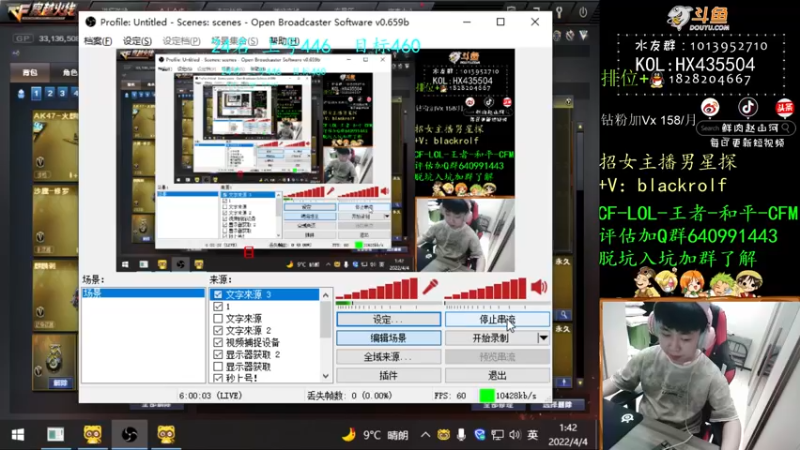Open the weather moon icon widget
Viewport: 800px width, 450px height.
point(348,435)
